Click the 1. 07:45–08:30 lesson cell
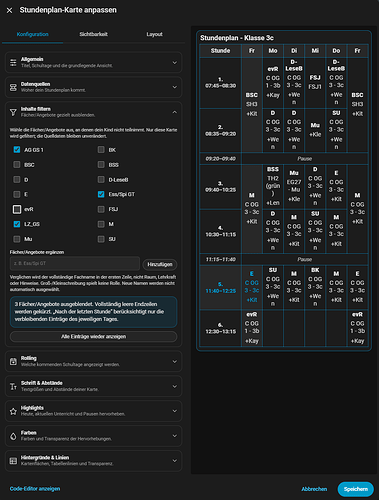Image resolution: width=379 pixels, height=500 pixels. click(x=220, y=83)
